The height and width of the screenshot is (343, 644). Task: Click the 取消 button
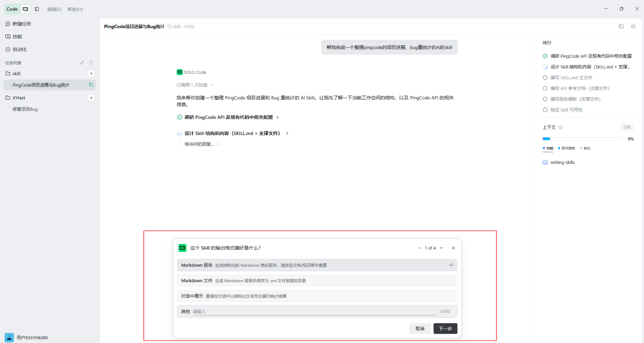pos(420,328)
